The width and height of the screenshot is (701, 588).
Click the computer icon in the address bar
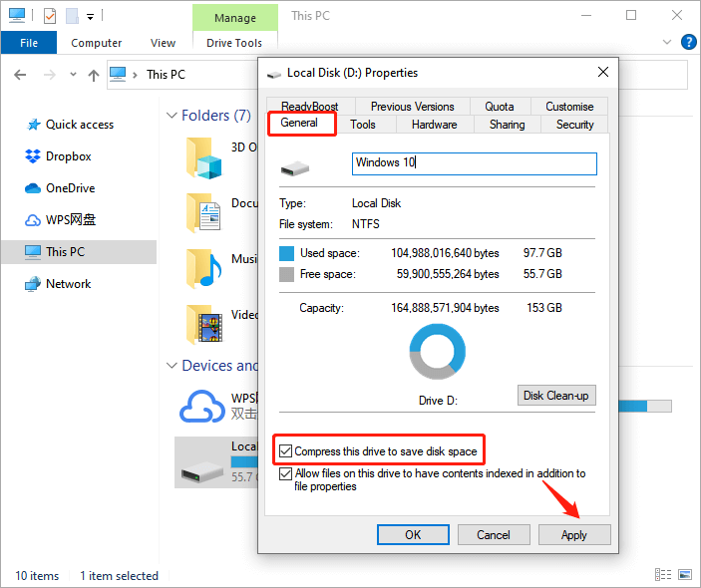118,74
